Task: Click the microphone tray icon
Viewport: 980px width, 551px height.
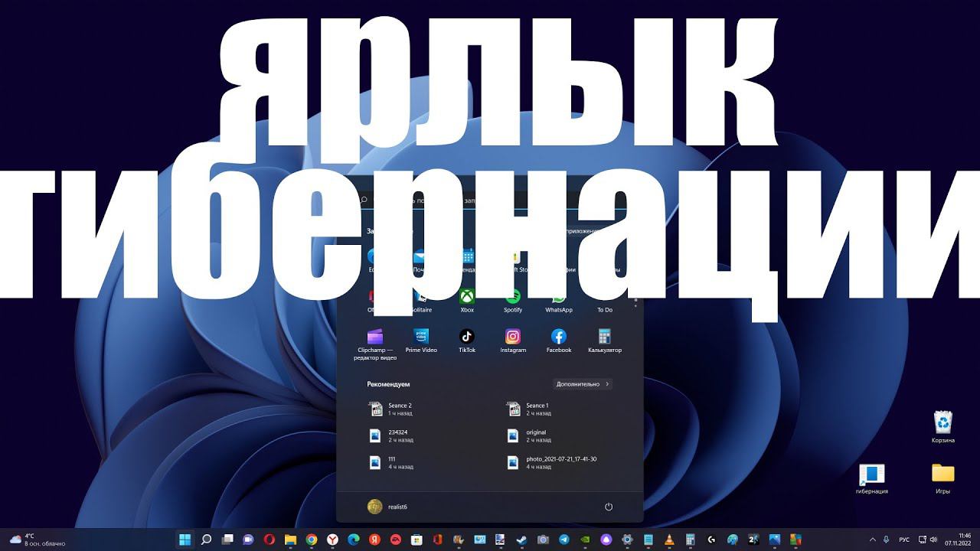Action: pyautogui.click(x=887, y=540)
